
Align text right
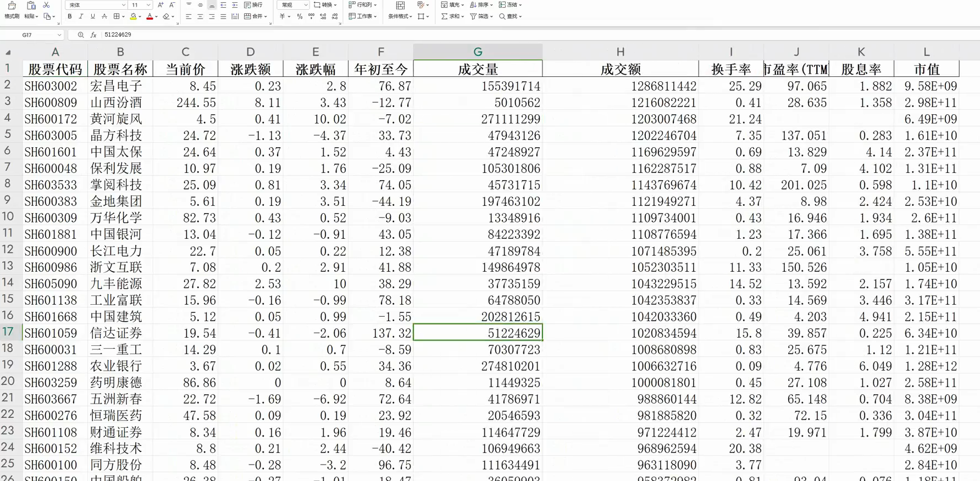(x=212, y=16)
